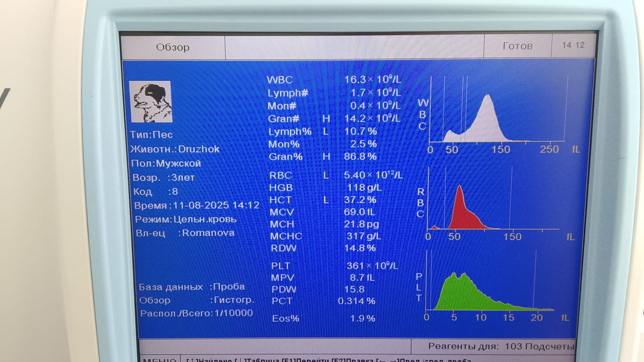Click the H flag beside Gran#

[x=326, y=119]
